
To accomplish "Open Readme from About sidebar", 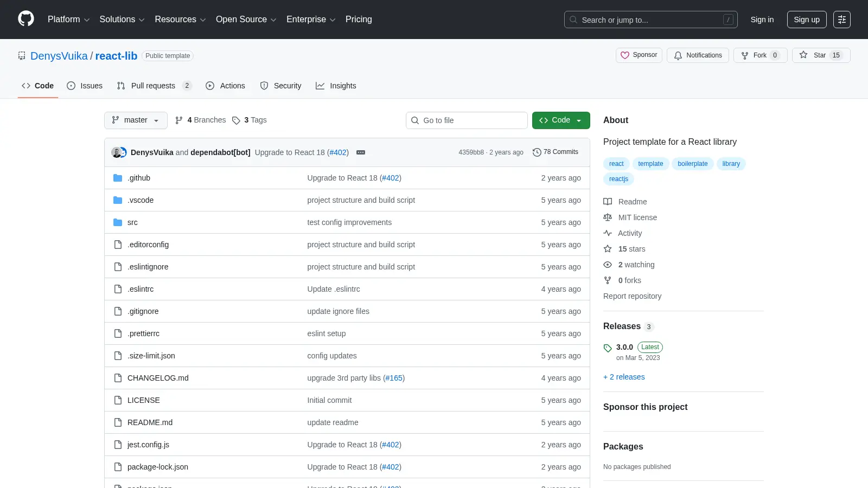I will click(x=626, y=202).
